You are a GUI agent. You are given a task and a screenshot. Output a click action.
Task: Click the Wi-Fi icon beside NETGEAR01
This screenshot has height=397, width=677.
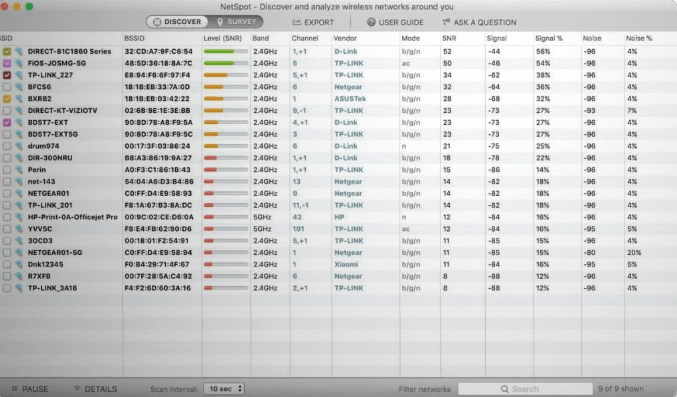pos(19,193)
